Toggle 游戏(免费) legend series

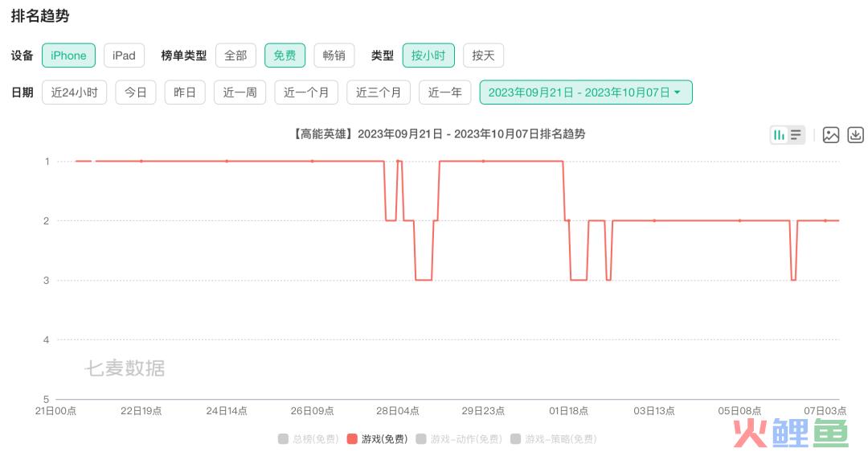click(378, 439)
